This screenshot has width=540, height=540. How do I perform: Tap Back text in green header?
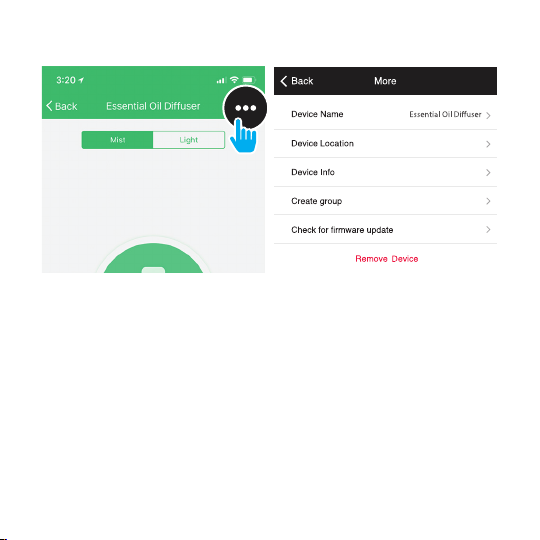click(x=66, y=106)
